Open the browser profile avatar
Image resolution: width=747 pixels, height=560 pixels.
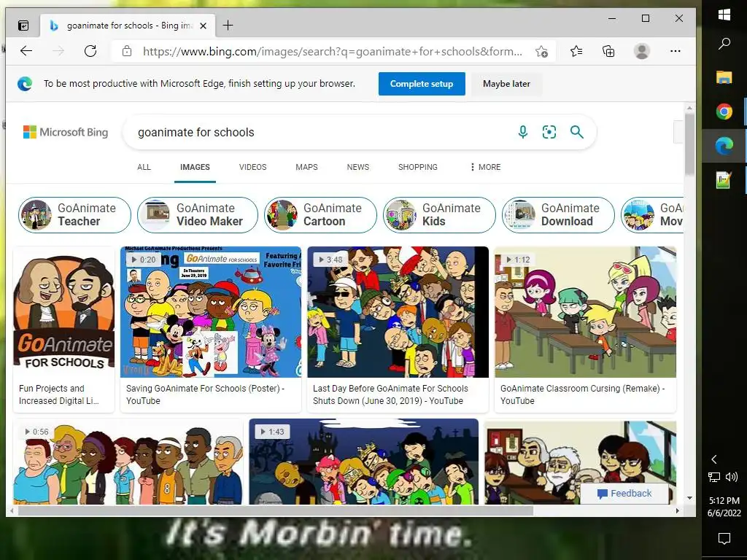coord(642,51)
